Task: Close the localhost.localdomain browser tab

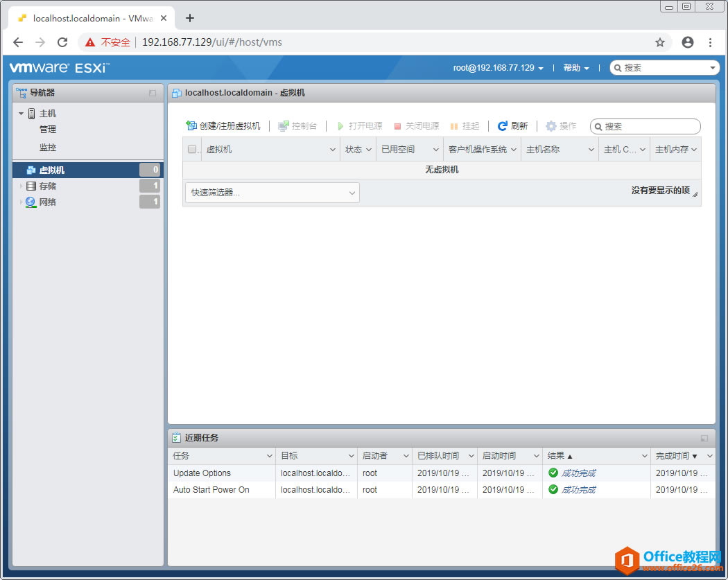Action: (164, 18)
